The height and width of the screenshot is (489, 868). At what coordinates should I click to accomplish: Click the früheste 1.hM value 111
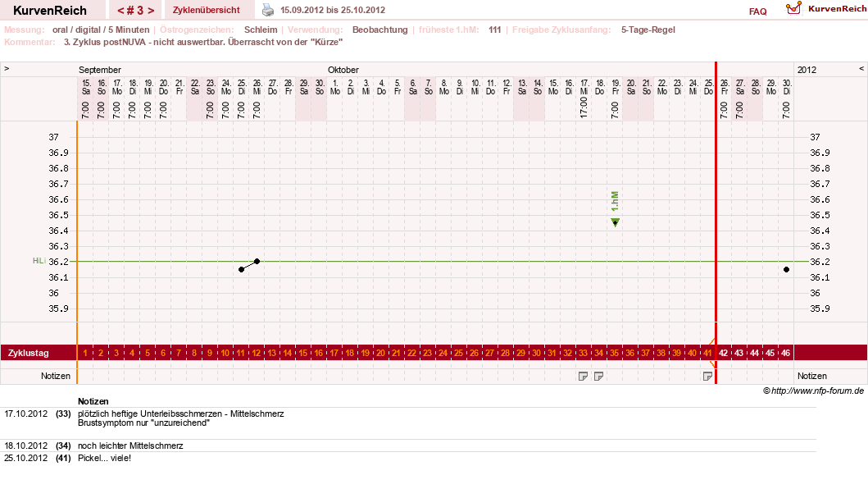click(x=495, y=30)
